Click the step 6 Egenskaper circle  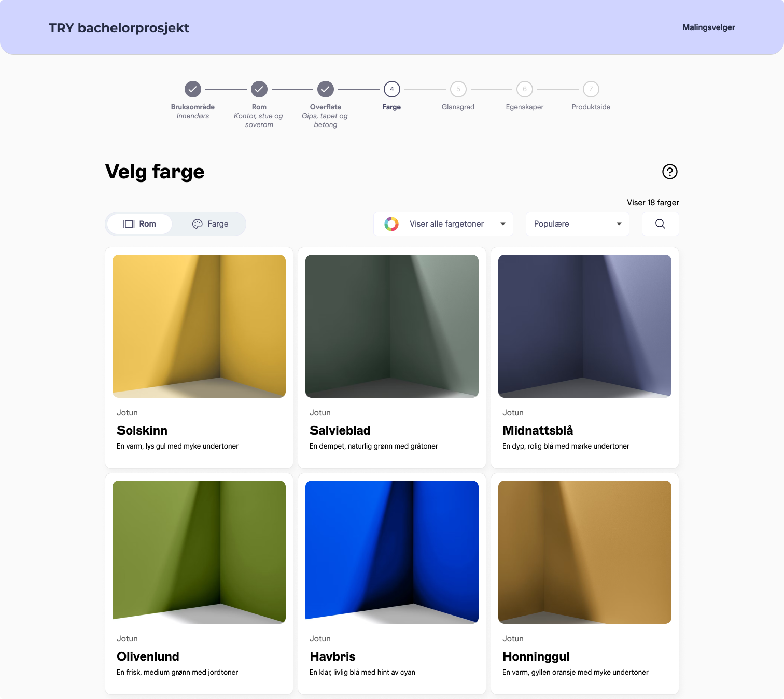coord(524,89)
